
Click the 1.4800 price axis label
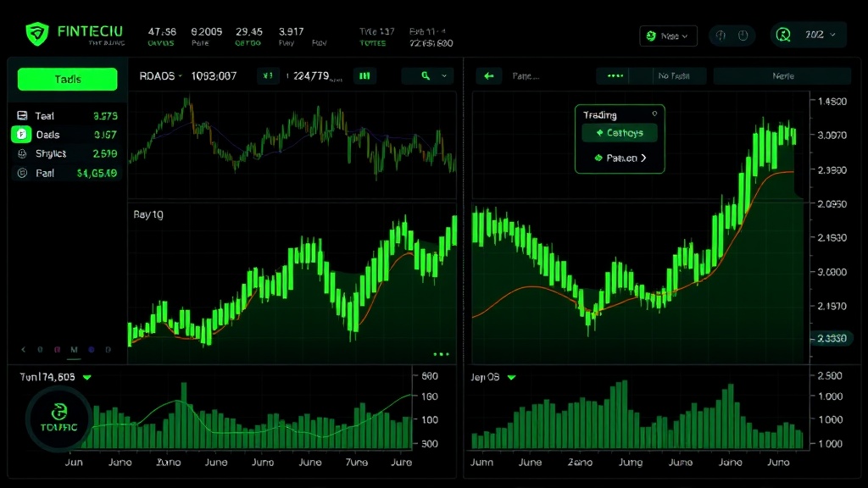[x=832, y=102]
